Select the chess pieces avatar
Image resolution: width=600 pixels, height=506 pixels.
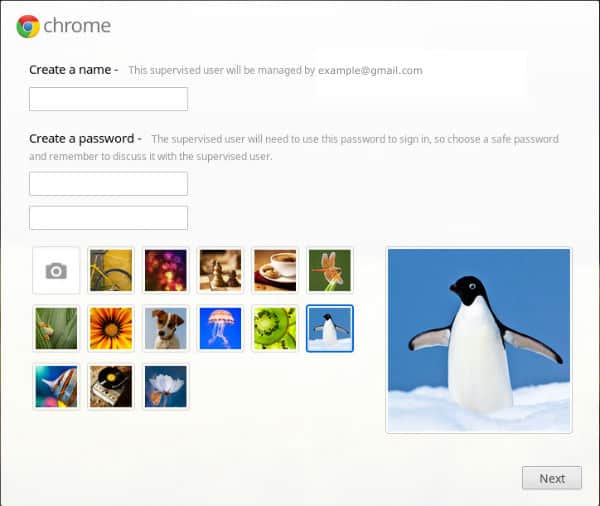220,271
